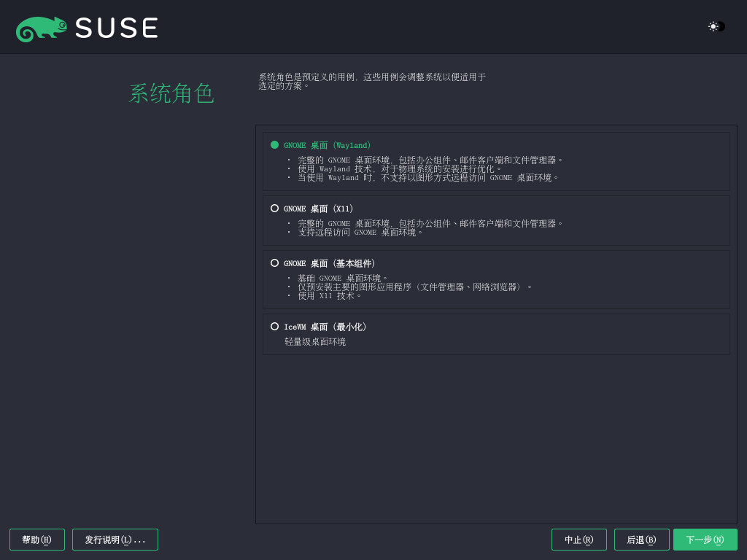Click the text 轻量级桌面环境

coord(315,342)
